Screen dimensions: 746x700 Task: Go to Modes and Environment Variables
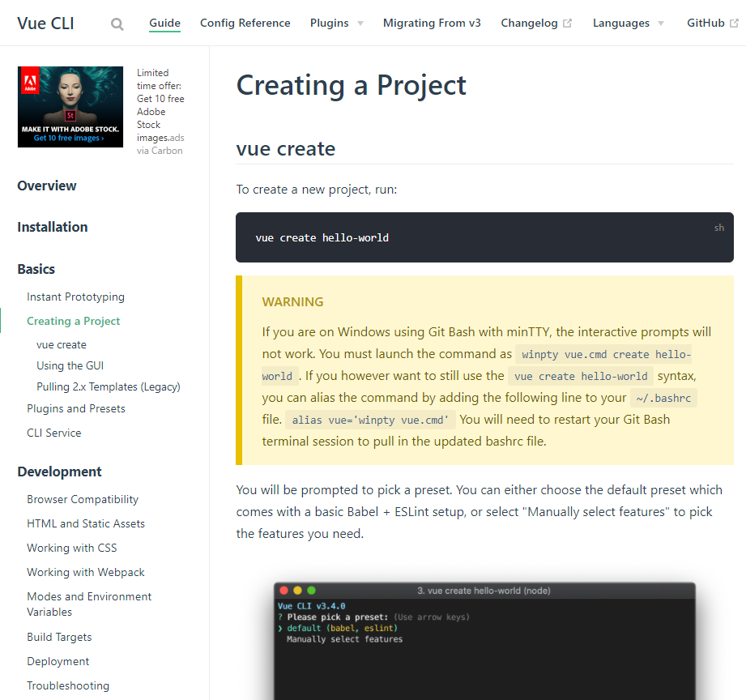[89, 604]
